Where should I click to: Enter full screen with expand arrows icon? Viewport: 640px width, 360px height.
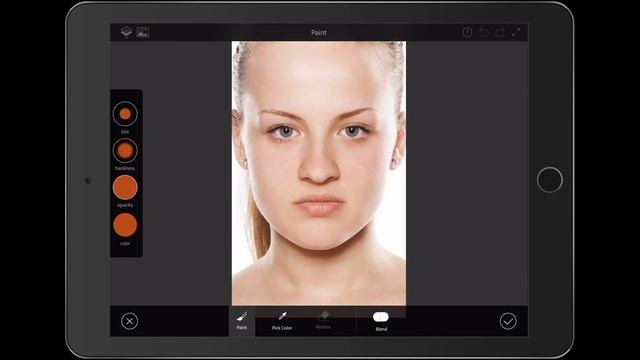pyautogui.click(x=516, y=32)
